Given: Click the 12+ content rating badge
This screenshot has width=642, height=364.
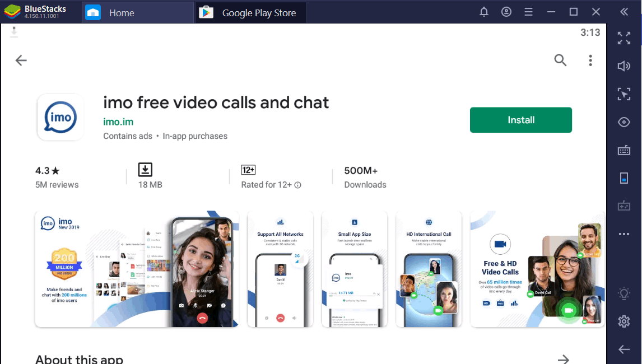Looking at the screenshot, I should [248, 170].
